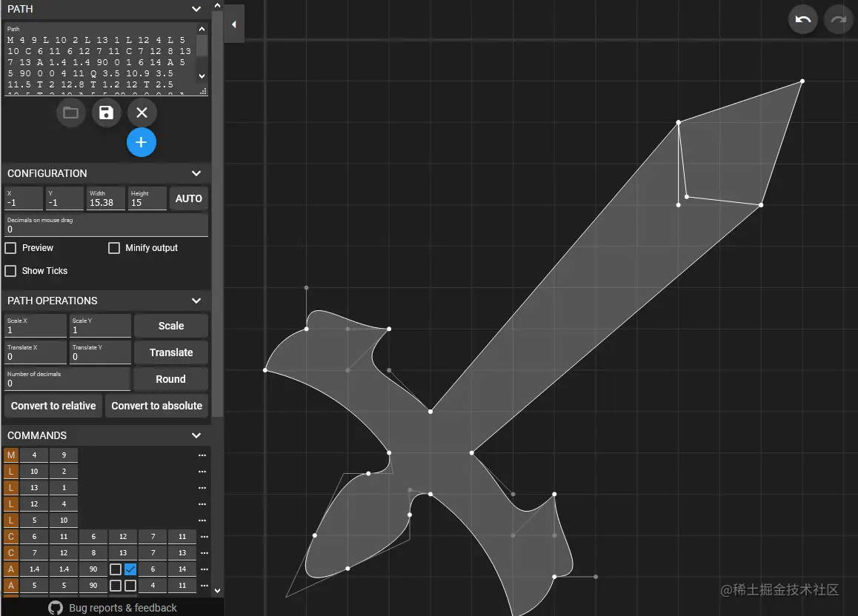Open options for C 7 12 command
This screenshot has height=616, width=858.
pos(204,553)
